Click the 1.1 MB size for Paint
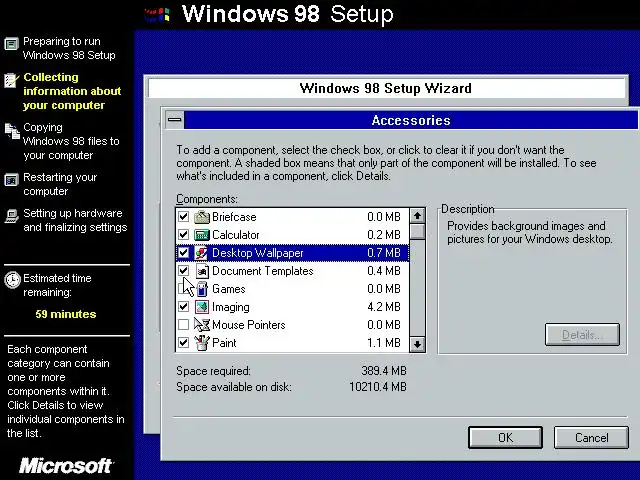The height and width of the screenshot is (480, 640). (x=384, y=342)
